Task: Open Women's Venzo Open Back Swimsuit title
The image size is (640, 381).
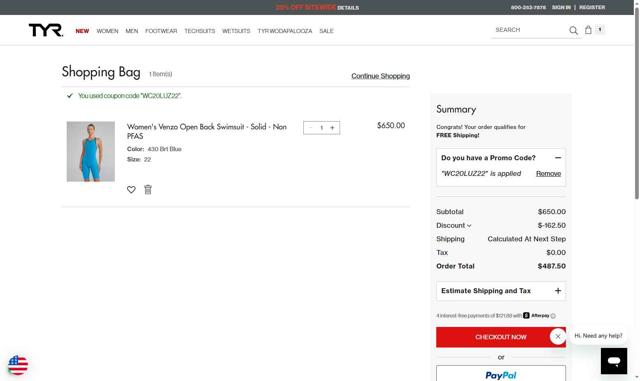Action: pos(207,131)
